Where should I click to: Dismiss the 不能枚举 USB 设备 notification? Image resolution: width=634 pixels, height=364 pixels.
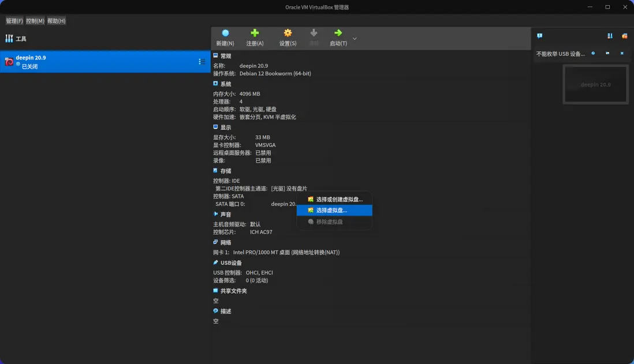coord(622,53)
